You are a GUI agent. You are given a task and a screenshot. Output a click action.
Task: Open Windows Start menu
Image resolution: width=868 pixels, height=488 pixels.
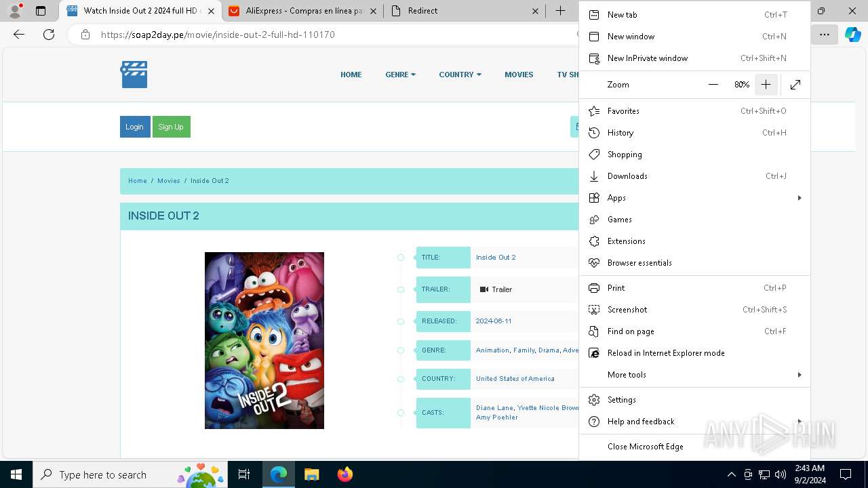pos(16,474)
